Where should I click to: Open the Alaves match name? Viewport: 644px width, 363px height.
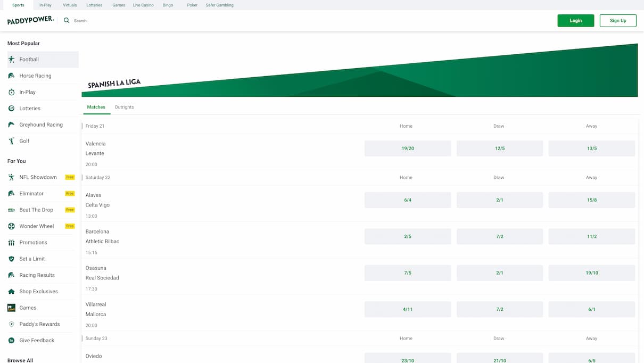click(x=93, y=195)
